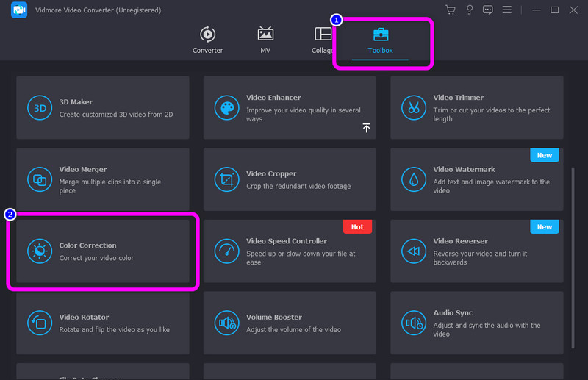Open the feedback chat bubble icon
This screenshot has width=588, height=380.
(x=488, y=10)
